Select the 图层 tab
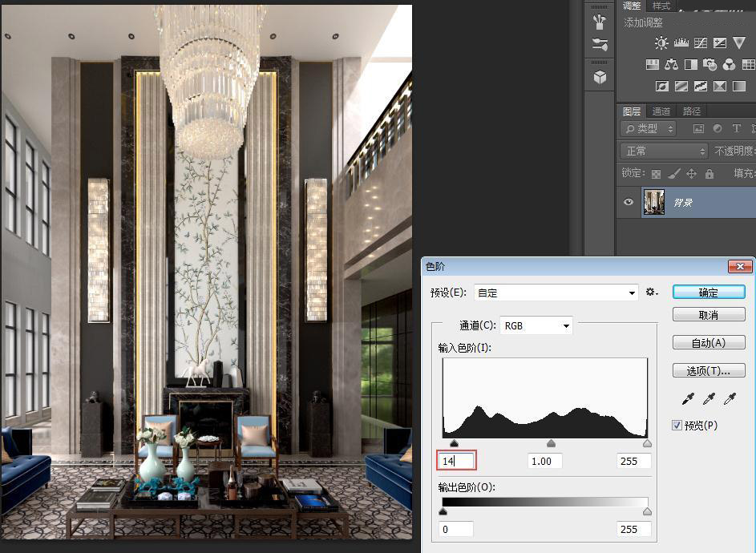The image size is (756, 553). pos(632,111)
